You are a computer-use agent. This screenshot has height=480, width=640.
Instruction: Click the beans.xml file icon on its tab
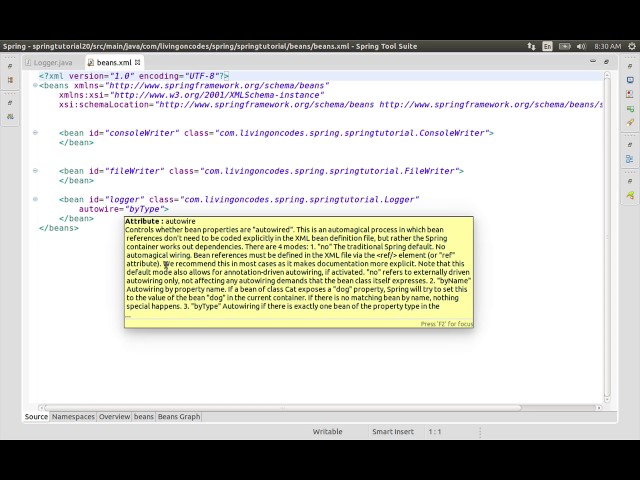tap(91, 62)
